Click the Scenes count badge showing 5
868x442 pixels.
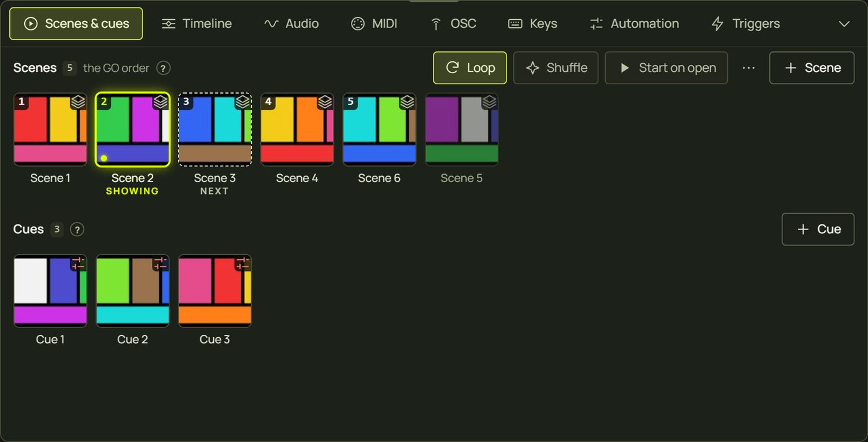(x=69, y=68)
